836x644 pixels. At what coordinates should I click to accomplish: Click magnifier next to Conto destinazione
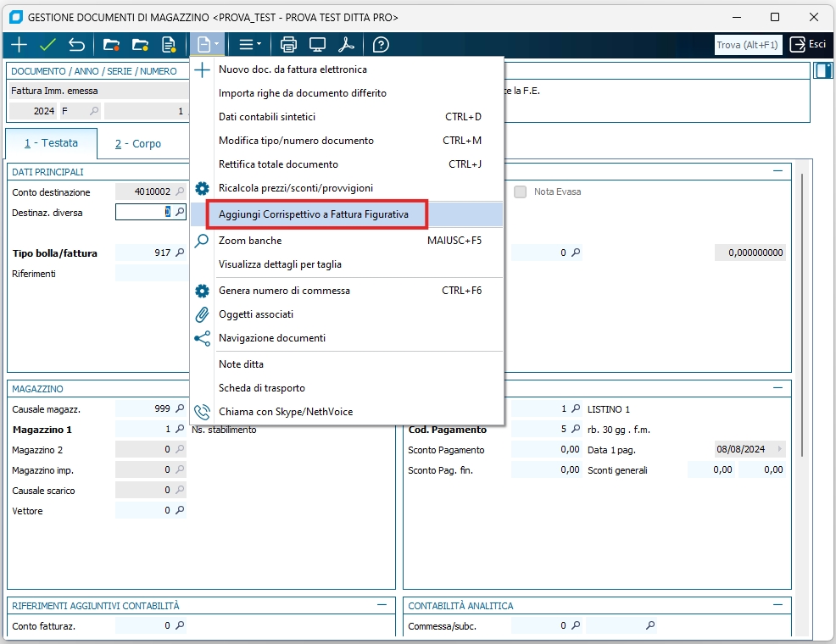(180, 192)
